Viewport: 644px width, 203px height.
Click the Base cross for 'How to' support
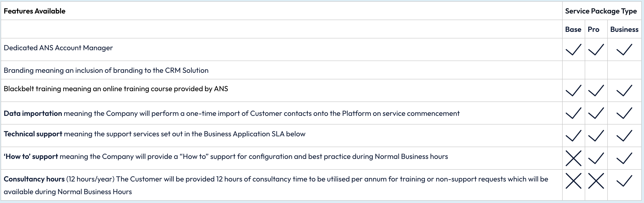(x=574, y=158)
